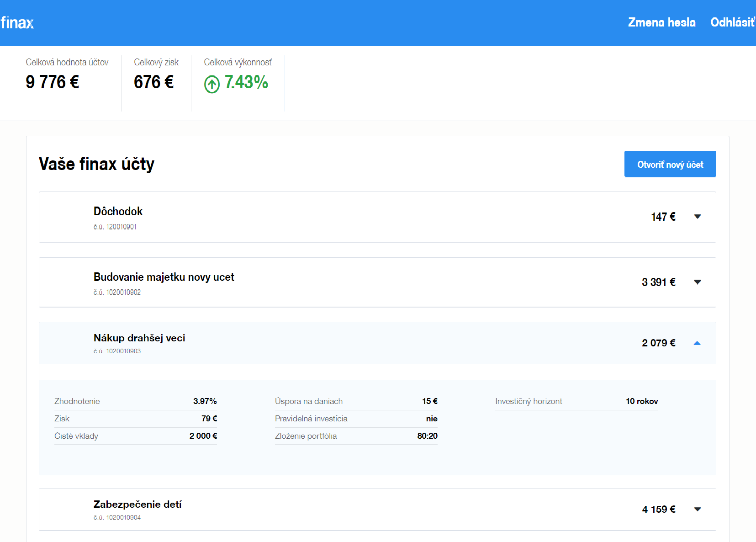The image size is (756, 542).
Task: Select the Budovanie majetku novy ucet title
Action: tap(164, 277)
